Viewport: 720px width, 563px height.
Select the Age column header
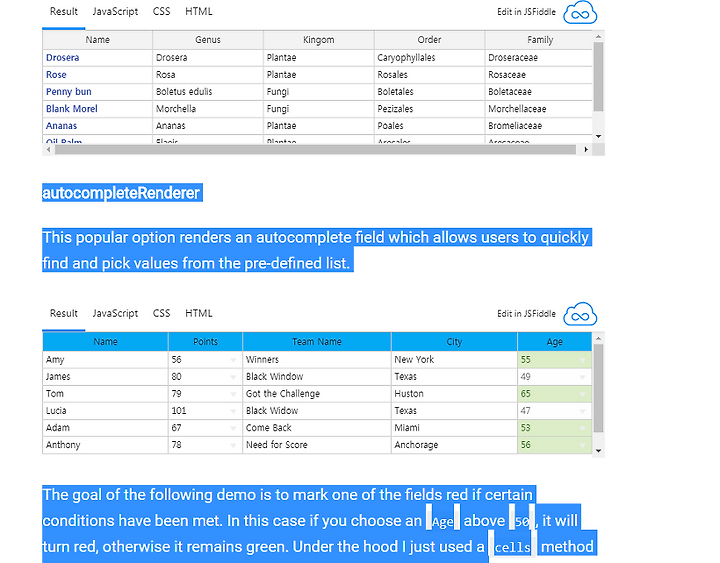(x=555, y=342)
